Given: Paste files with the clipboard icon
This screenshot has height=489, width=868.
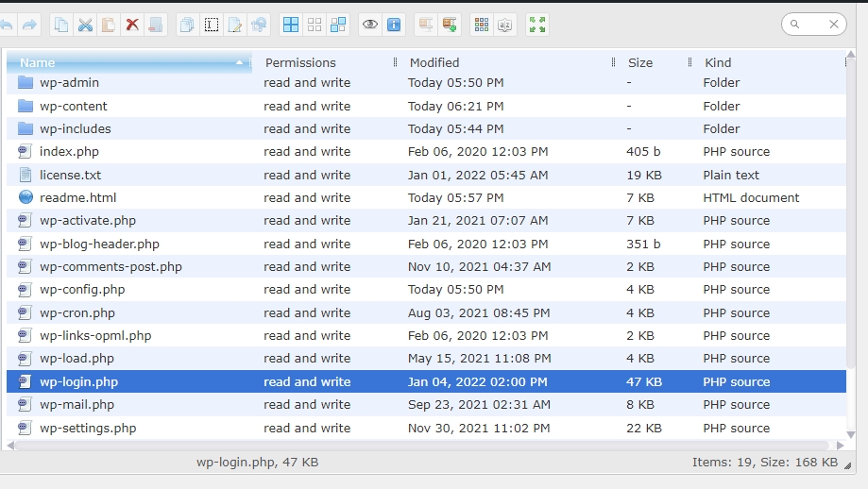Looking at the screenshot, I should click(x=109, y=25).
